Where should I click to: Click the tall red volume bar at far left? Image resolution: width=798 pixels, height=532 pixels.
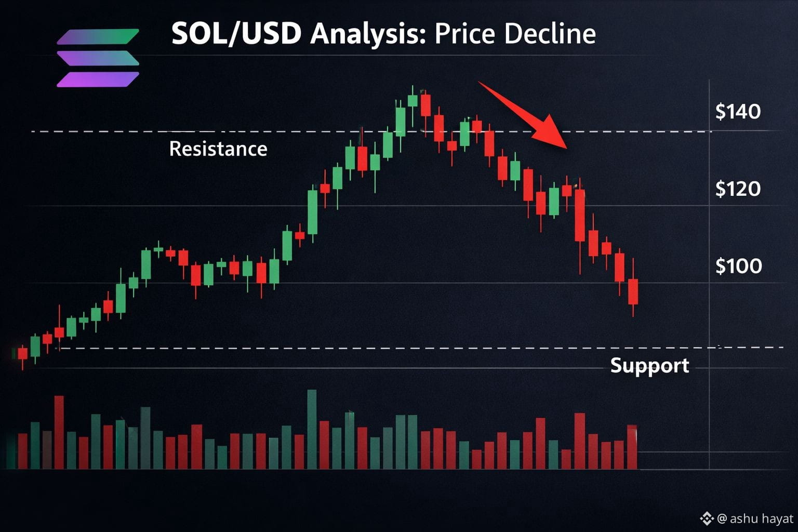[59, 432]
